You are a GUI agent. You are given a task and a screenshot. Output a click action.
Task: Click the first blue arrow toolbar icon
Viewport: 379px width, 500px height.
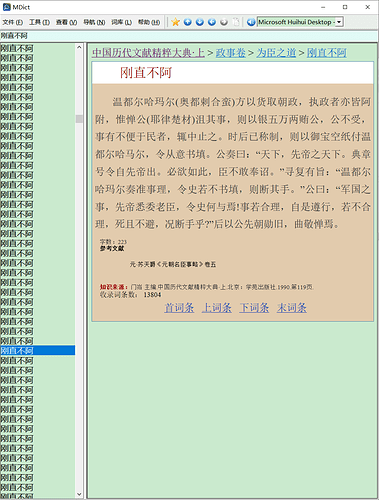tap(188, 22)
